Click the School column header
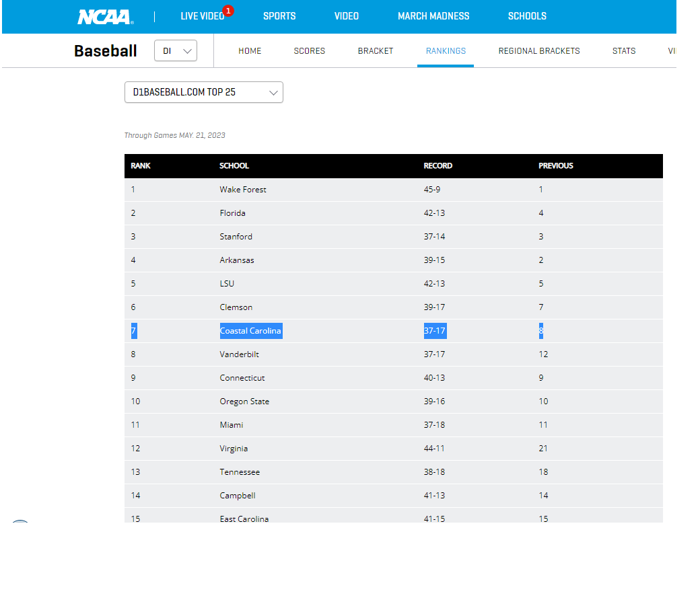Viewport: 700px width, 608px height. (234, 166)
